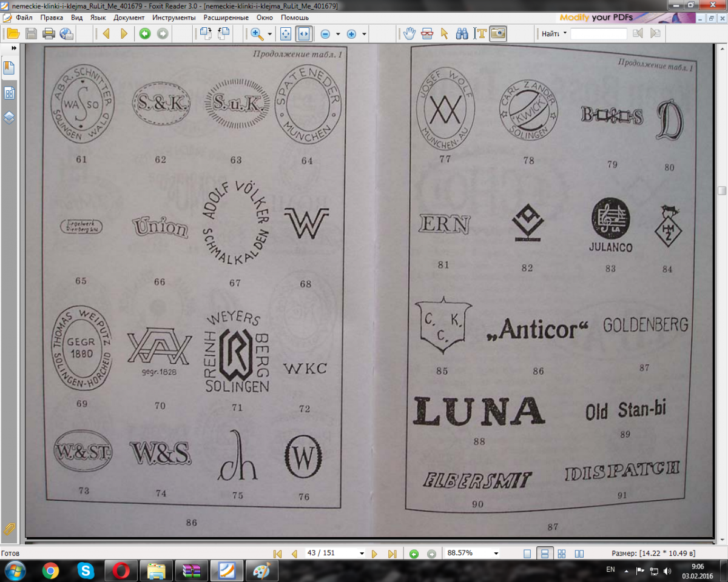Click green Previous View button in status bar
Image resolution: width=728 pixels, height=582 pixels.
tap(414, 554)
